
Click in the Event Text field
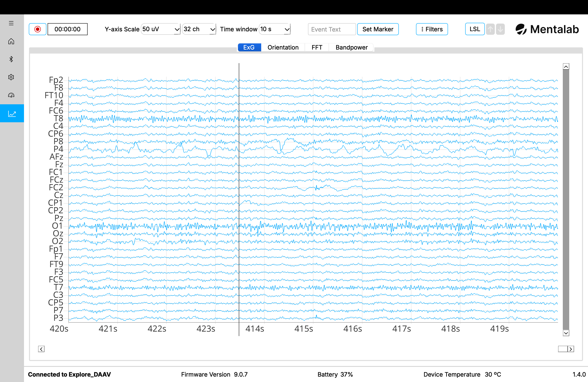331,29
